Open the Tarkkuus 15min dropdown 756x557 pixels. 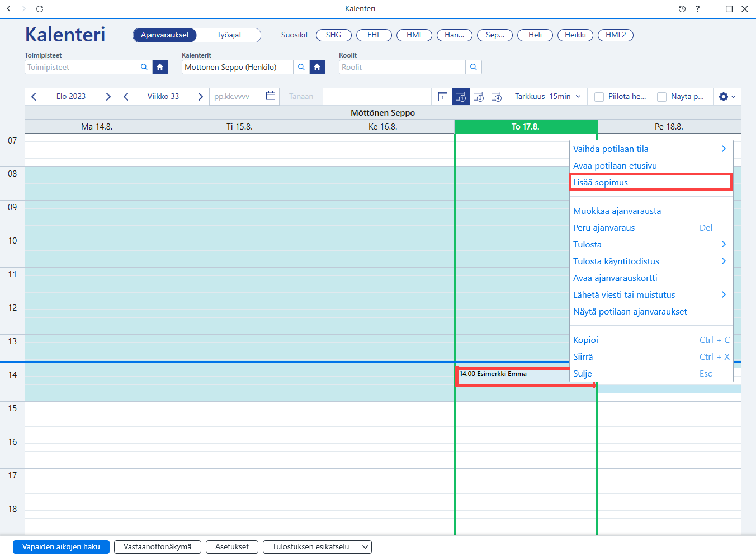[x=548, y=97]
